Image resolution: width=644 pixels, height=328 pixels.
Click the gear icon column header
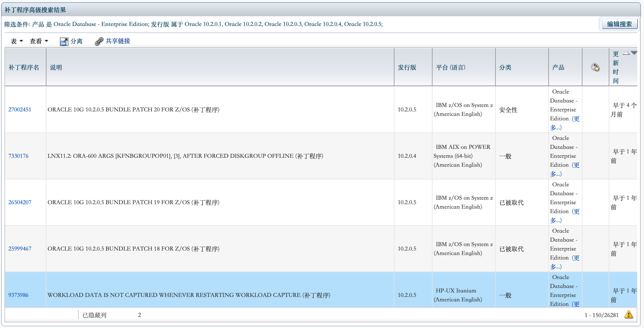(x=595, y=67)
